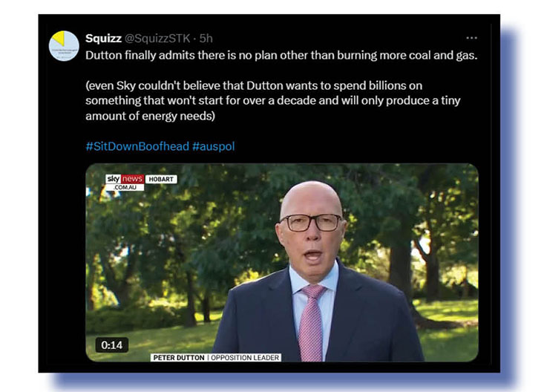Click the red news logo block
The height and width of the screenshot is (392, 547).
[x=132, y=179]
